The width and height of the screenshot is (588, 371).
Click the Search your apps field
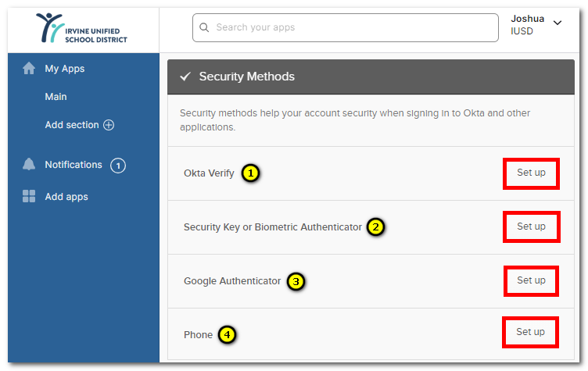click(346, 28)
